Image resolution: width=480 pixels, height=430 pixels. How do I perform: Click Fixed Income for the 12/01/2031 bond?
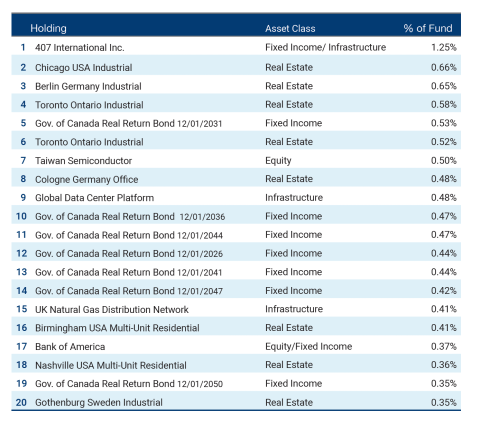tap(294, 123)
